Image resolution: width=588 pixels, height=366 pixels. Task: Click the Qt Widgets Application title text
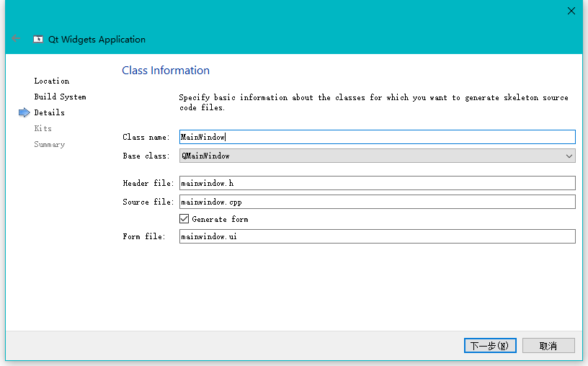[x=97, y=40]
